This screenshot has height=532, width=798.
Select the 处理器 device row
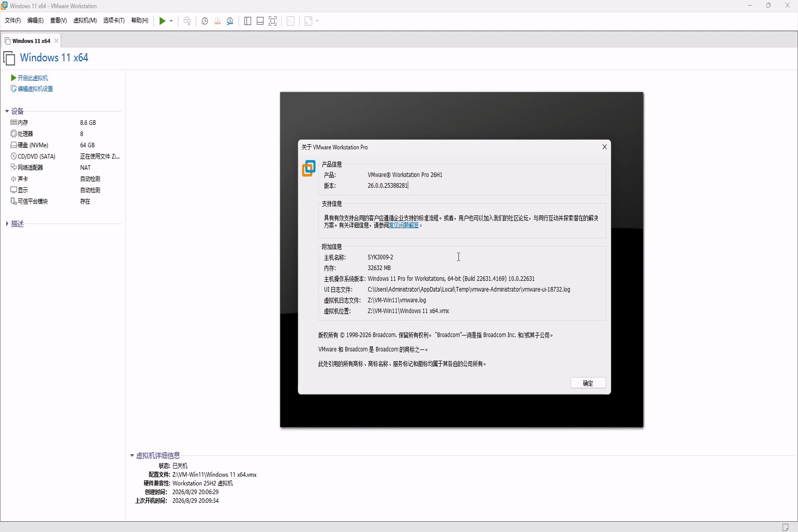coord(65,134)
